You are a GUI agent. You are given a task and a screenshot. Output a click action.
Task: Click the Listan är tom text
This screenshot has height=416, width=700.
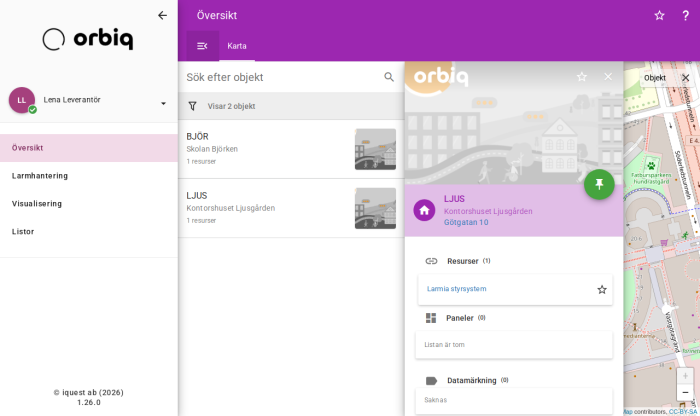[445, 345]
